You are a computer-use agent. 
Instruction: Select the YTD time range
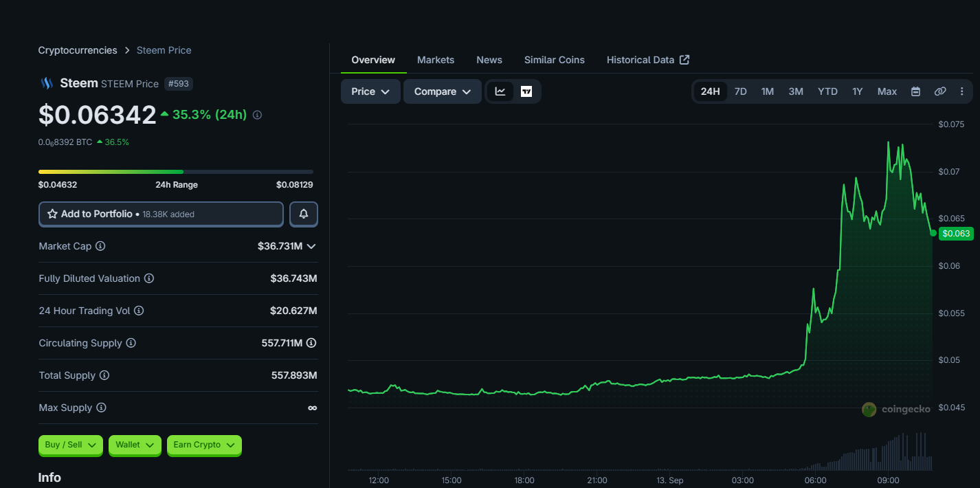(x=827, y=91)
